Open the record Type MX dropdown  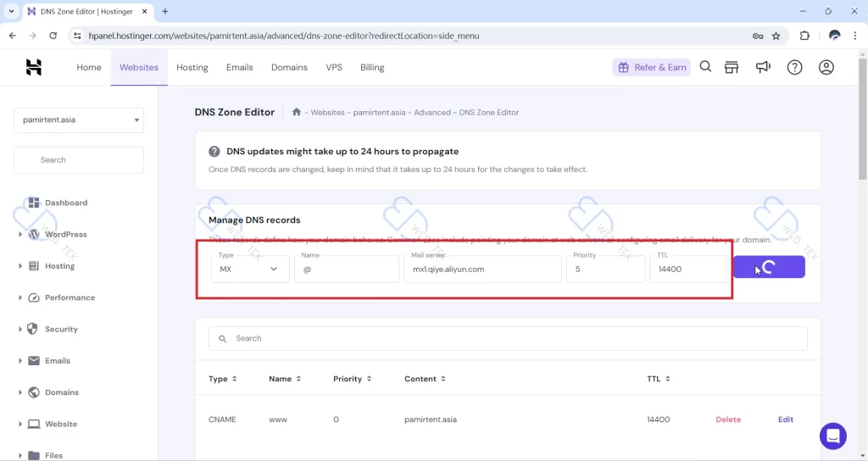point(250,269)
